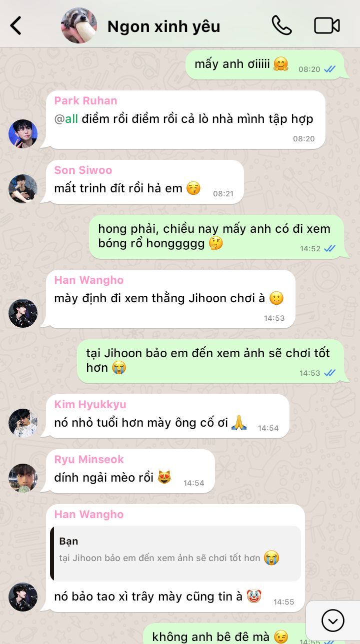Select the "không anh bê đê mà" message
The image size is (360, 644).
point(244,634)
